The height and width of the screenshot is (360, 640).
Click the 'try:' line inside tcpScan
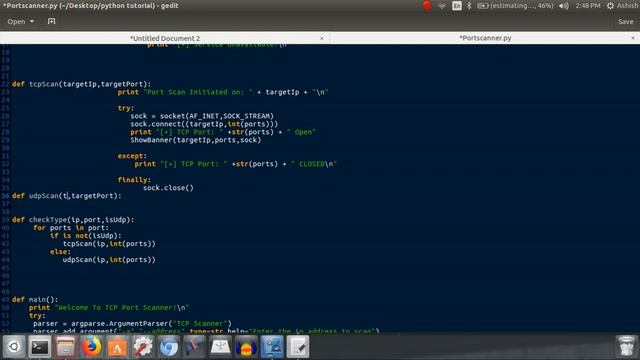(x=126, y=108)
